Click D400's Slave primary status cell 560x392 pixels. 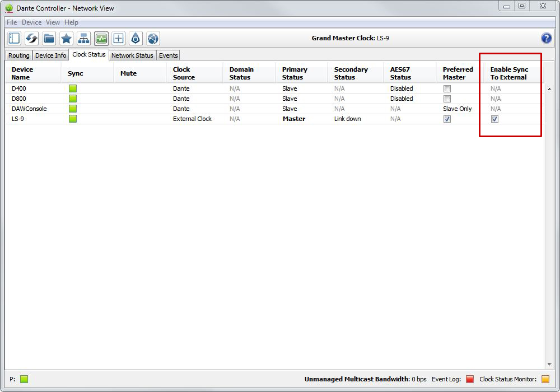click(290, 88)
